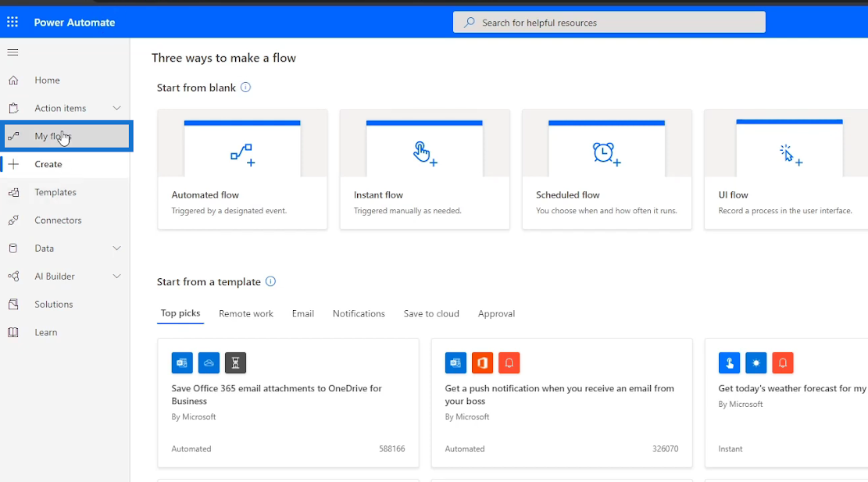
Task: Open Get today's weather forecast template
Action: pyautogui.click(x=792, y=388)
